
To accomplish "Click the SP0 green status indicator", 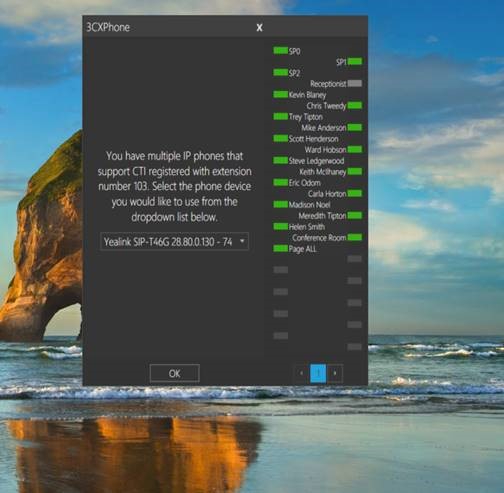I will [280, 51].
